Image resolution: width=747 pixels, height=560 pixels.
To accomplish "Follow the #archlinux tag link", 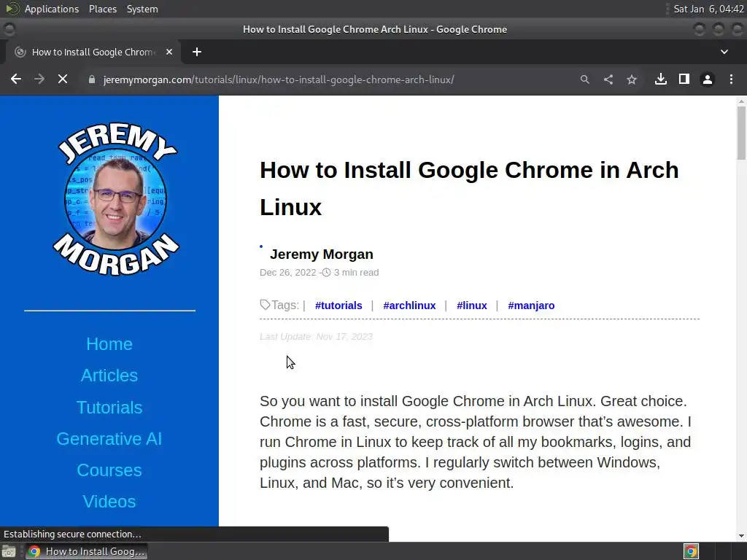I will tap(409, 306).
